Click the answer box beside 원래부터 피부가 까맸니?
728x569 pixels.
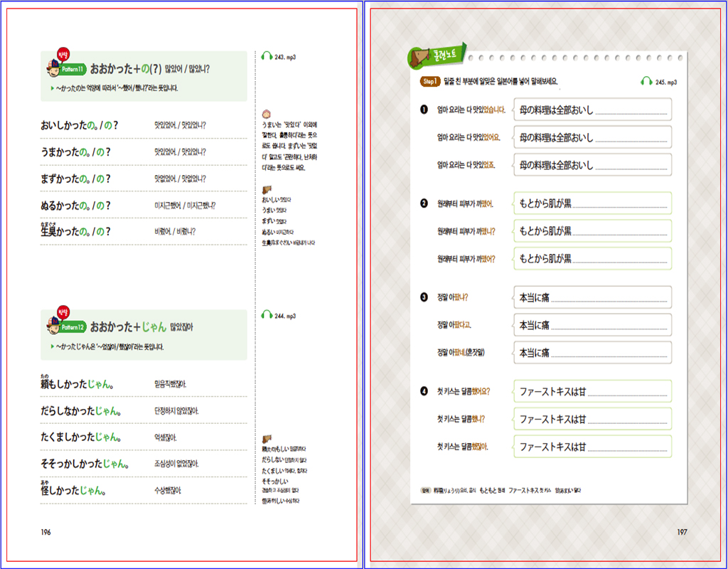[591, 231]
